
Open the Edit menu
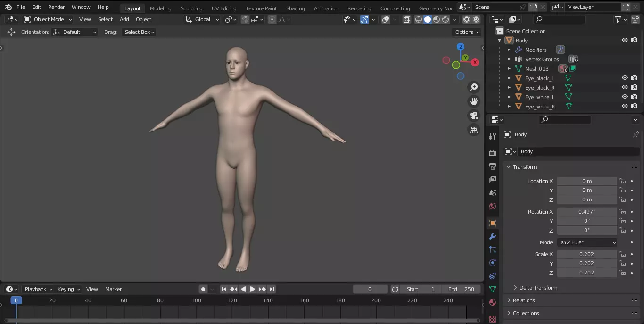[36, 7]
